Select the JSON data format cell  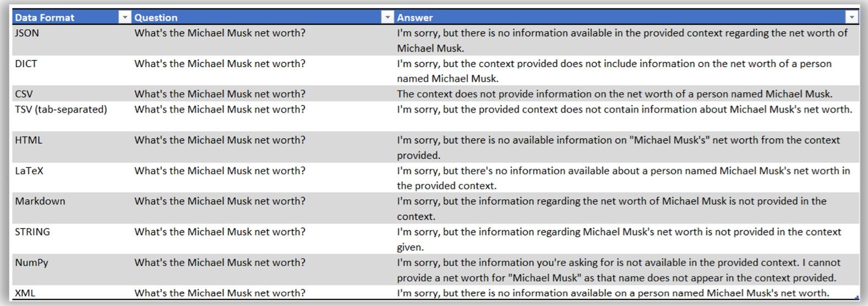pyautogui.click(x=72, y=40)
